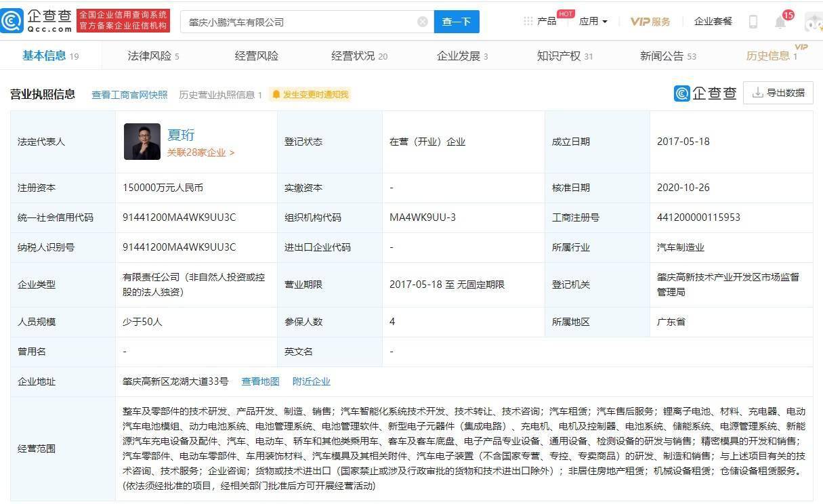Enable 发生变更时通知我 alert
The height and width of the screenshot is (504, 823).
click(310, 95)
